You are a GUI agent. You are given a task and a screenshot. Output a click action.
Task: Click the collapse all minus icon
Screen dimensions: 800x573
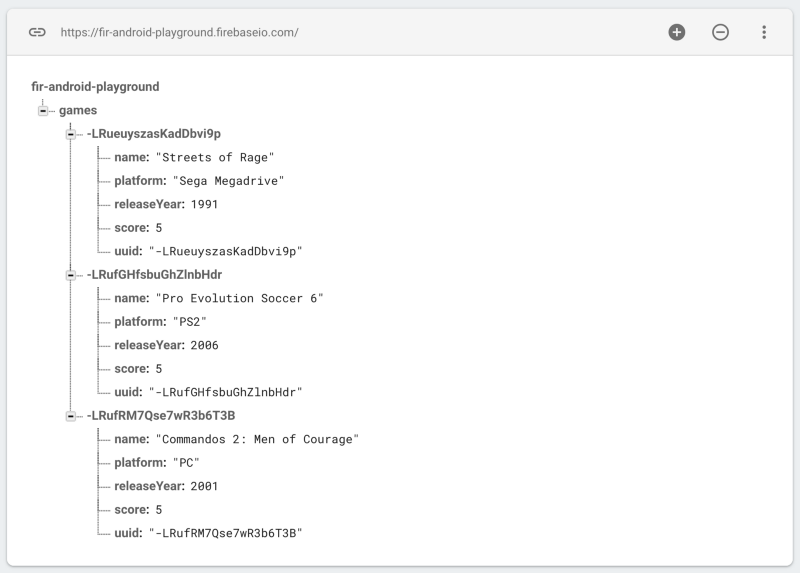720,32
